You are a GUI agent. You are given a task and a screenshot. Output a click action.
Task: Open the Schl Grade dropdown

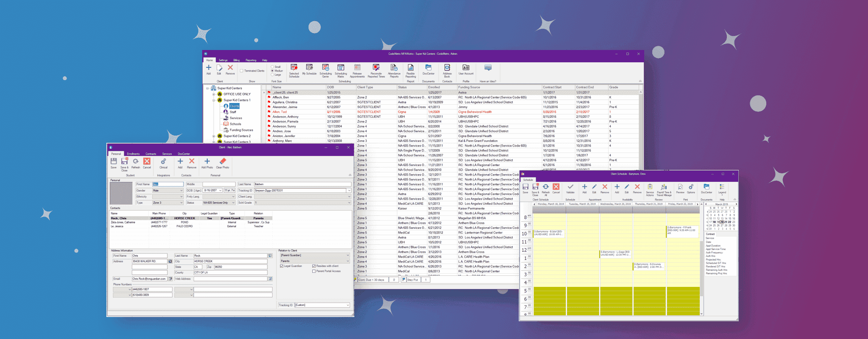tap(349, 203)
